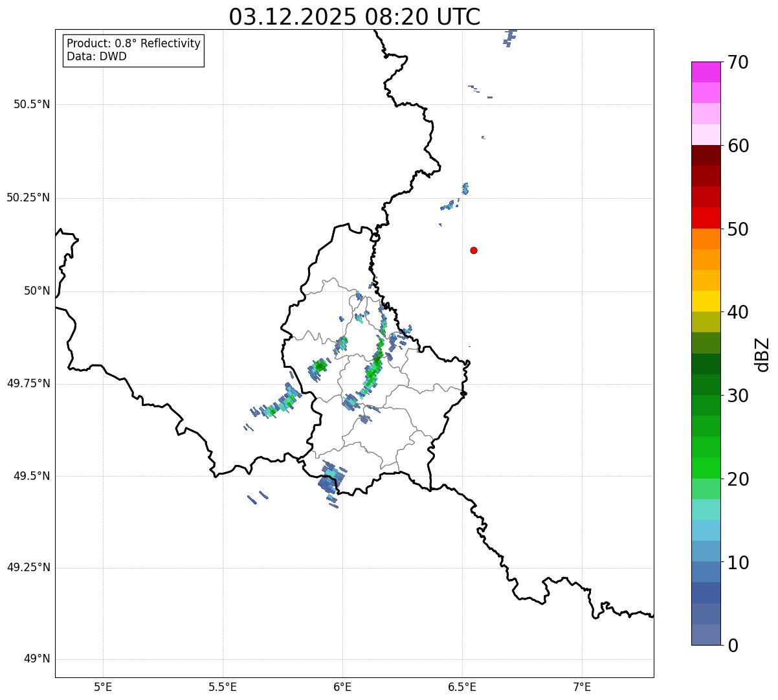Click the 6°E longitude label
This screenshot has width=778, height=700.
click(x=342, y=686)
